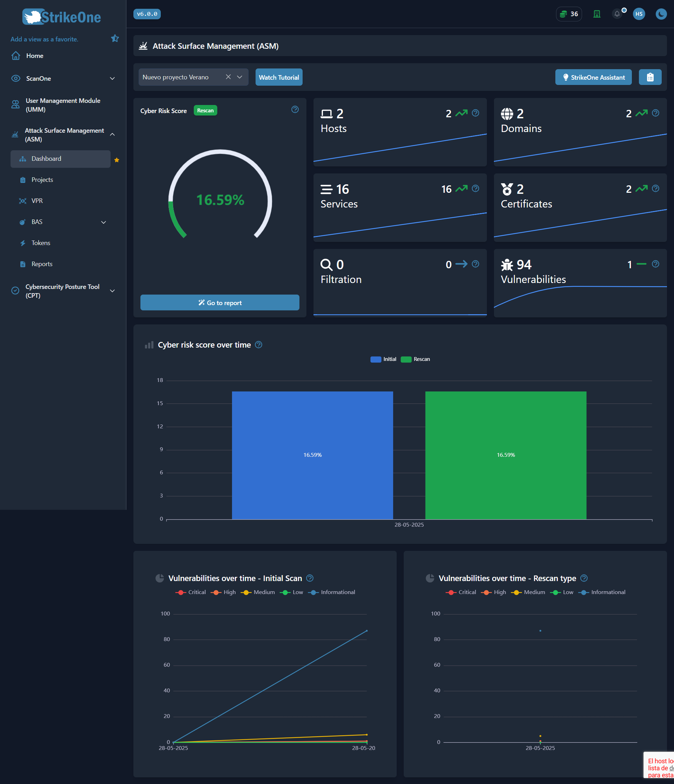Toggle dark mode with the moon icon
This screenshot has height=784, width=674.
click(x=661, y=14)
